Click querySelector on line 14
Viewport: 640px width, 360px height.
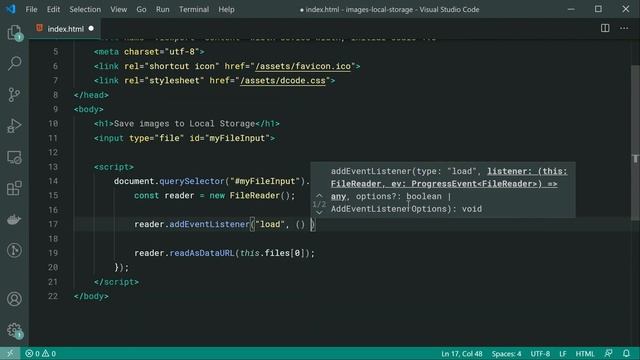pos(192,181)
